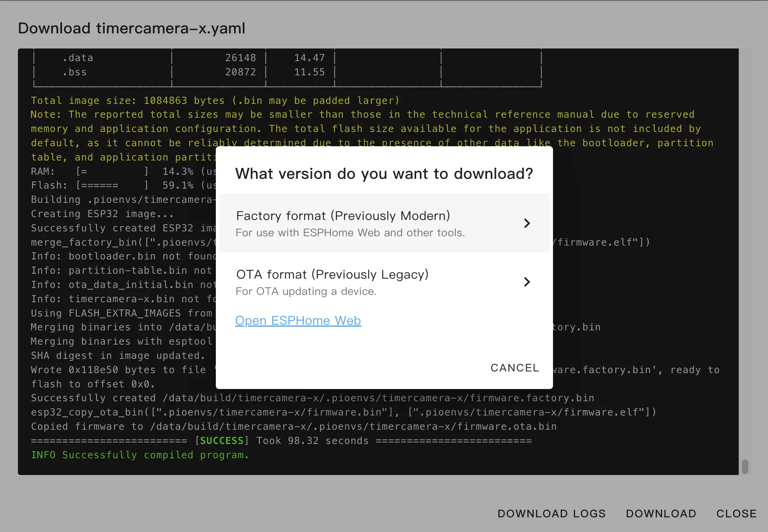Click the chevron arrow beside Factory format

click(x=527, y=223)
